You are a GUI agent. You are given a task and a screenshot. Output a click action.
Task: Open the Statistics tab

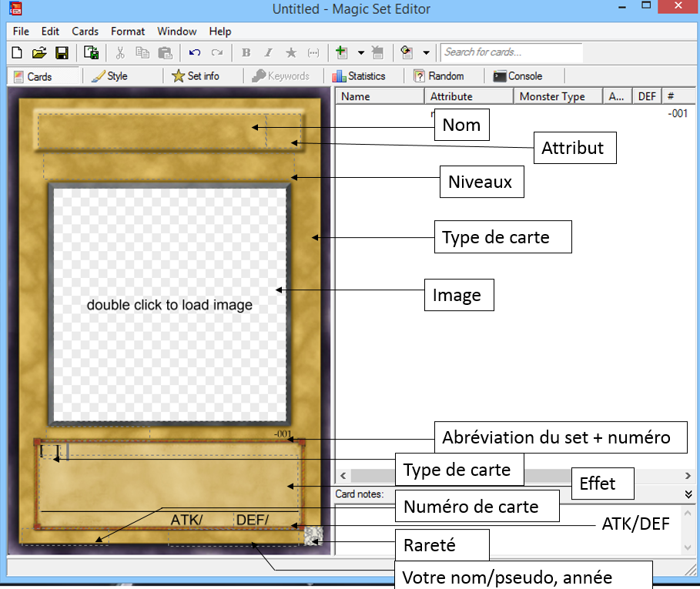pos(359,76)
